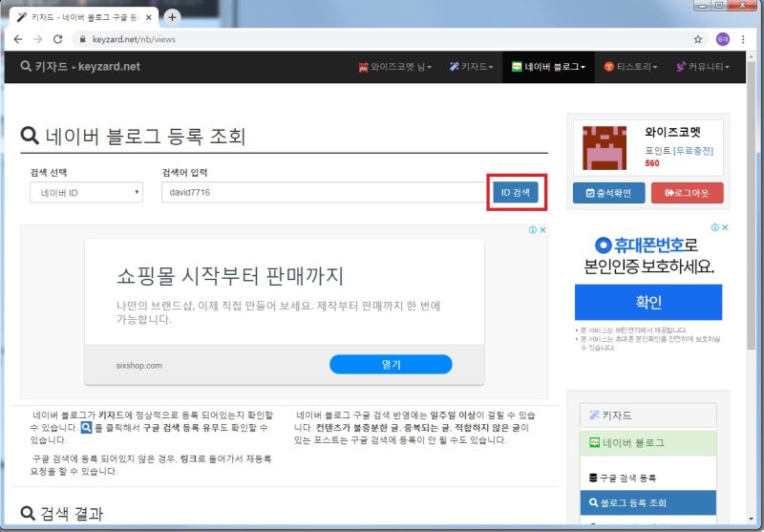Click the 쇼핑몰 시작부터 판매까지 ad headline

point(230,276)
